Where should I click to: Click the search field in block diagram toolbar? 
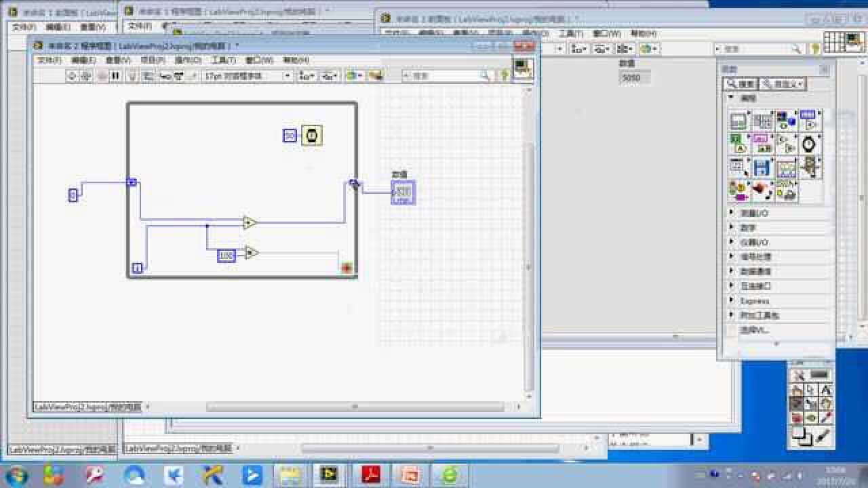point(444,76)
